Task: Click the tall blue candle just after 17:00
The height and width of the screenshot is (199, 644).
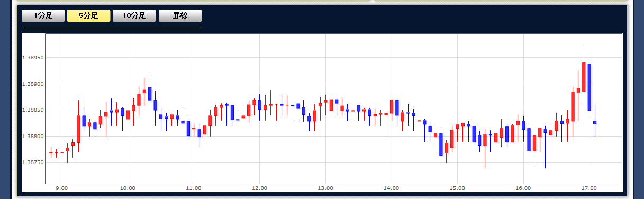Action: [x=589, y=87]
